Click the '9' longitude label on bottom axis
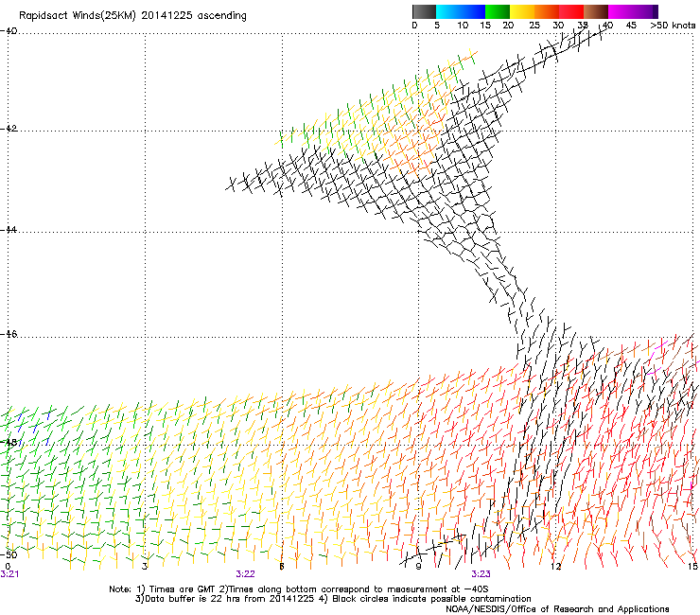Screen dimensions: 700x615 click(418, 567)
